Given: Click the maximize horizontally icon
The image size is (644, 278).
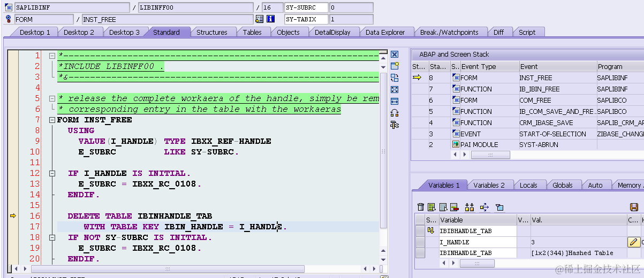Looking at the screenshot, I should 395,101.
